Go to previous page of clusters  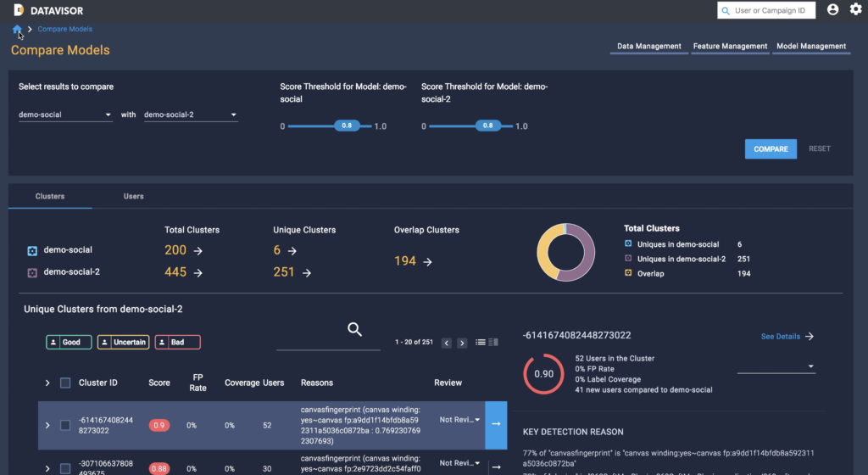[x=446, y=343]
